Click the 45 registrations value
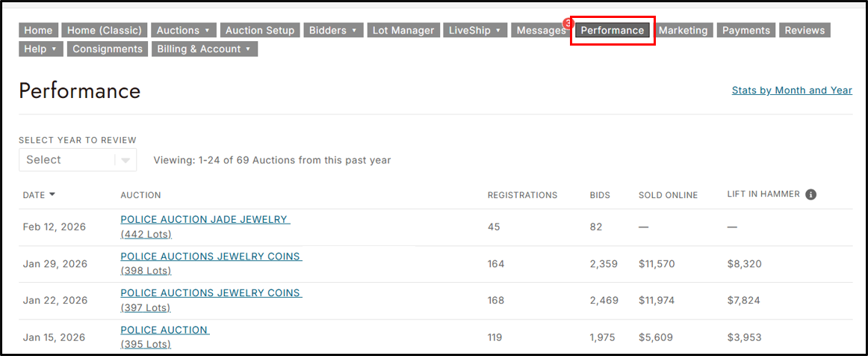This screenshot has height=356, width=868. pyautogui.click(x=493, y=227)
